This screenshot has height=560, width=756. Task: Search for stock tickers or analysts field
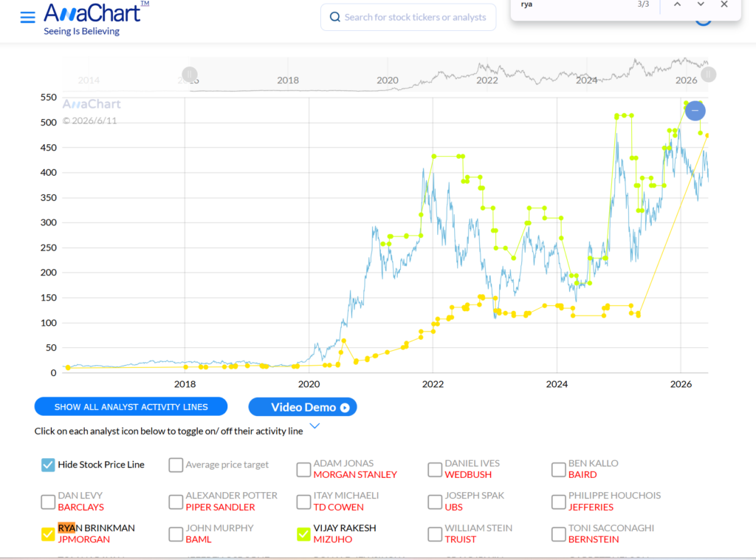(x=408, y=18)
